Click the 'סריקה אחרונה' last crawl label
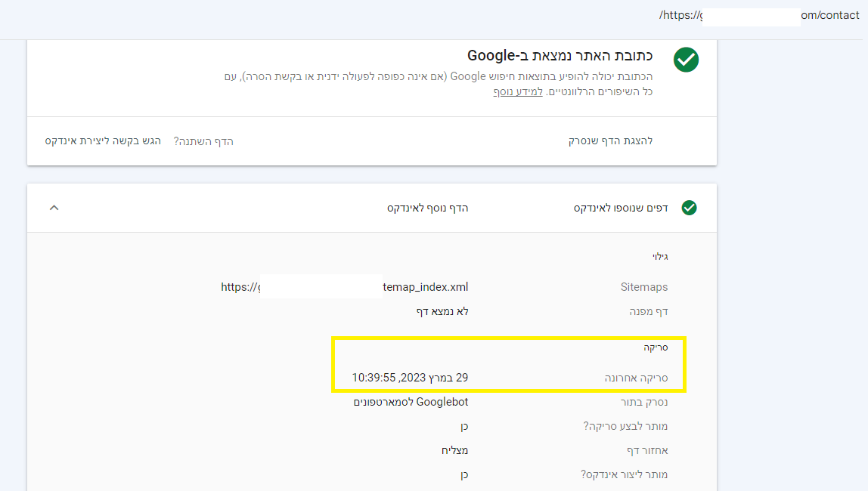This screenshot has height=491, width=868. coord(636,378)
